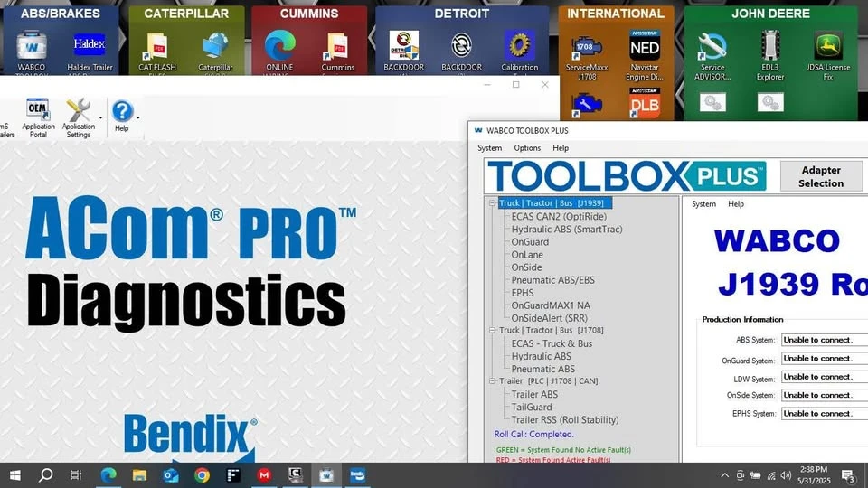Open the Options menu in WABCO Toolbox

[527, 147]
